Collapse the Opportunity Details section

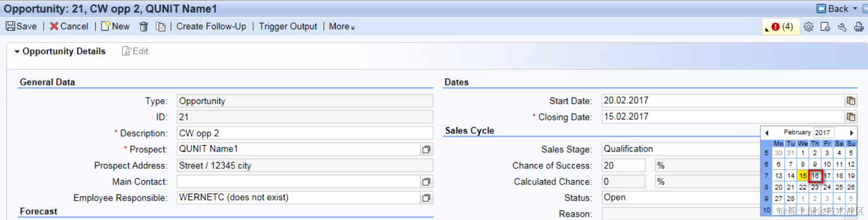pos(17,52)
